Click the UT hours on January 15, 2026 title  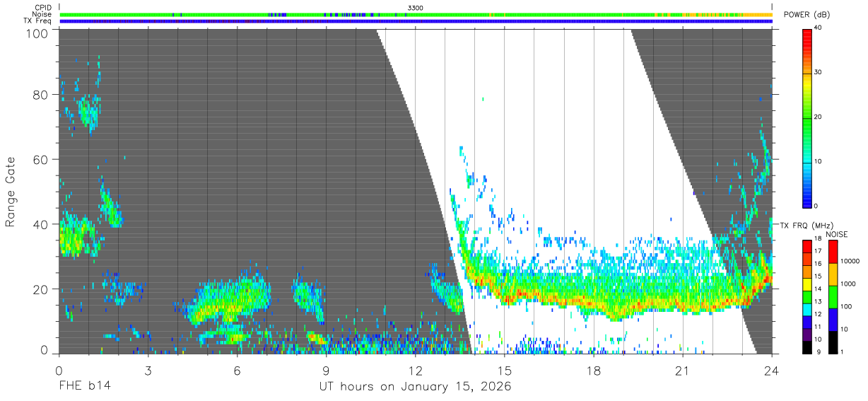[x=415, y=387]
